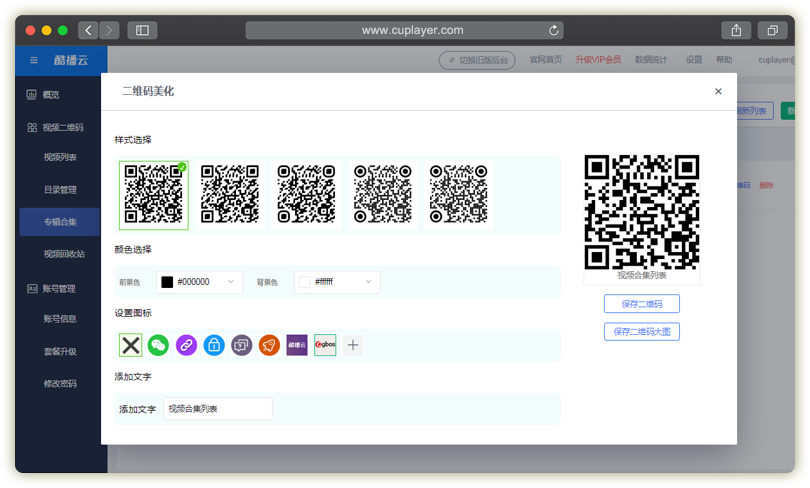Choose the fourth QR style with round eyes
Screen dimensions: 810x488
[x=383, y=194]
